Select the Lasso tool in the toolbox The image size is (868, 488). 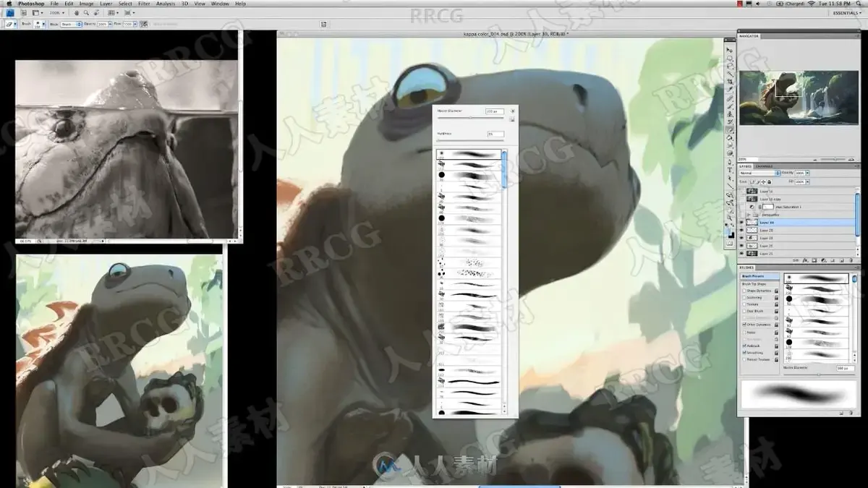[730, 66]
